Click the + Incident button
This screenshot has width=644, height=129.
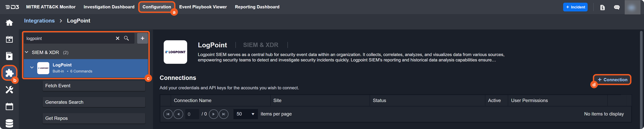(575, 7)
